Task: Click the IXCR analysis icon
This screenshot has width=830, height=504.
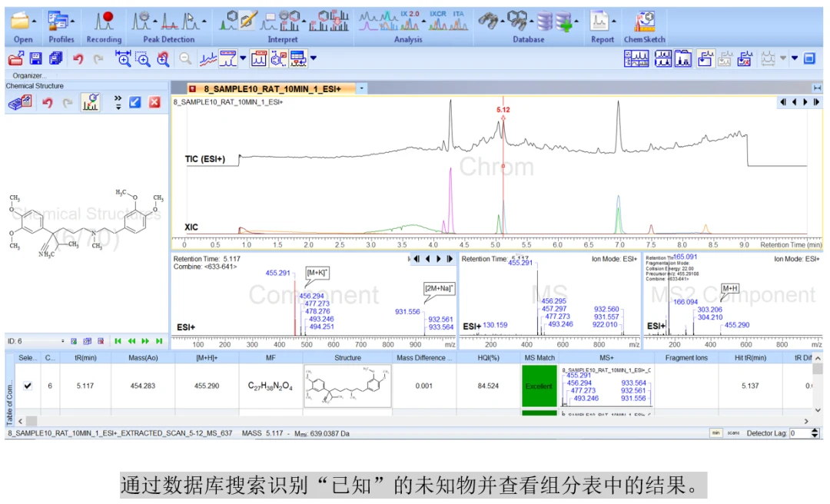Action: [438, 21]
